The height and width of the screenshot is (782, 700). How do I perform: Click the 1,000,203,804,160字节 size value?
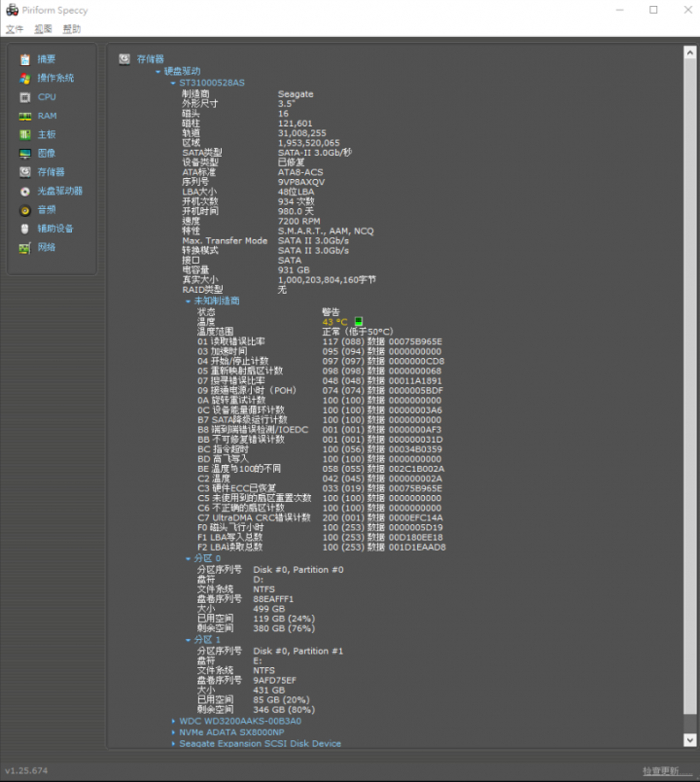click(x=327, y=280)
